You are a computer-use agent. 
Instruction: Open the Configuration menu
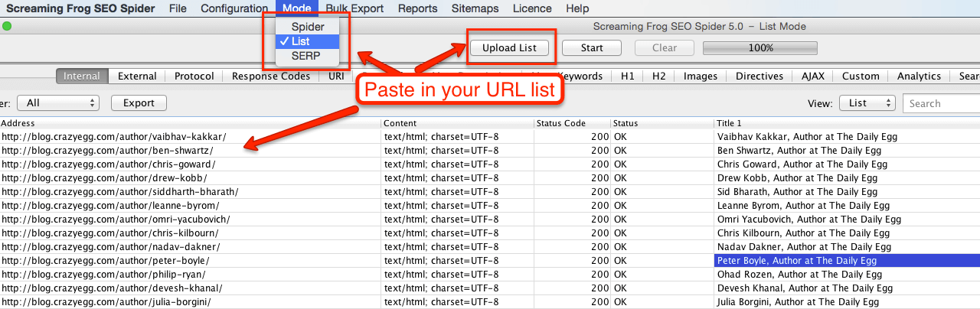tap(234, 8)
